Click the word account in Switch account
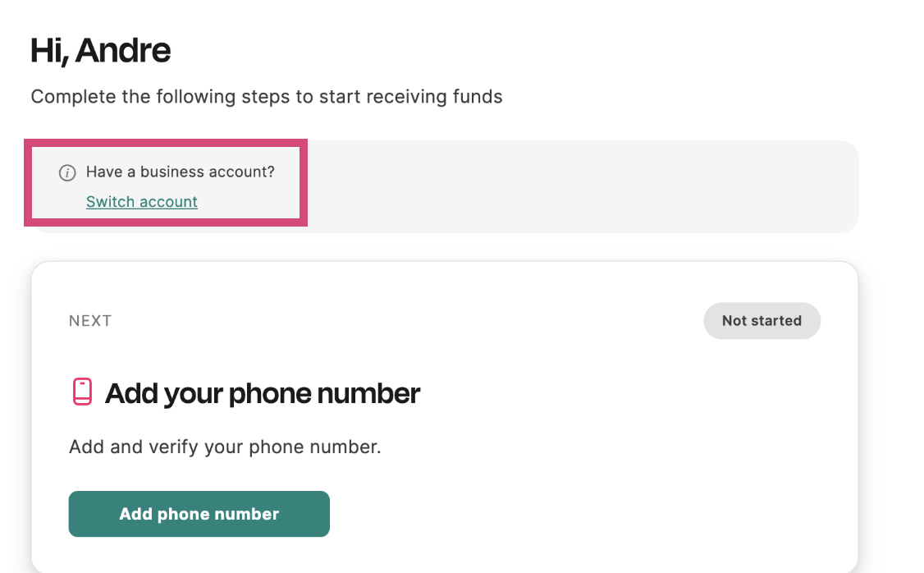 168,202
